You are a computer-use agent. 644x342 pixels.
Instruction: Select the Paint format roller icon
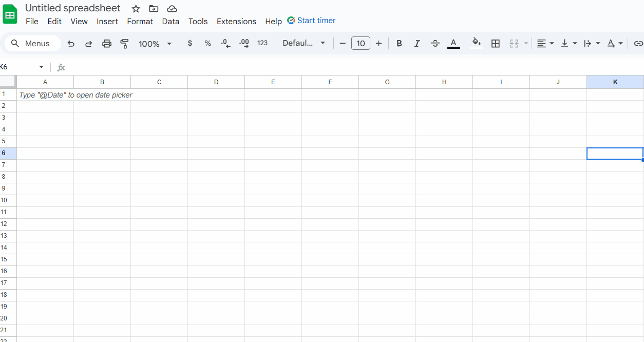[124, 44]
